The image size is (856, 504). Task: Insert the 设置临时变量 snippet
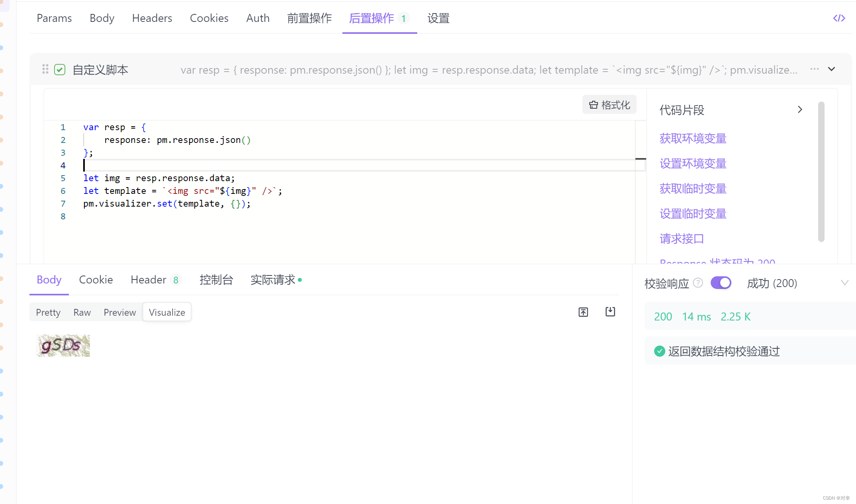693,214
